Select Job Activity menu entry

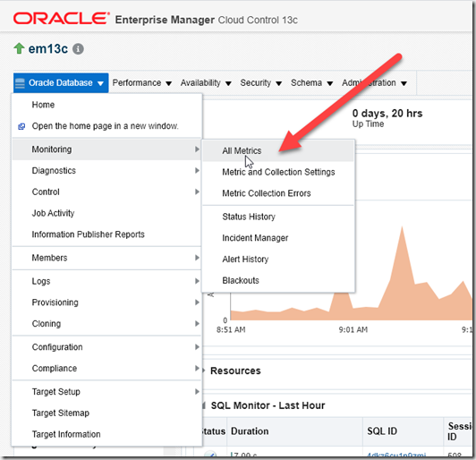coord(106,213)
